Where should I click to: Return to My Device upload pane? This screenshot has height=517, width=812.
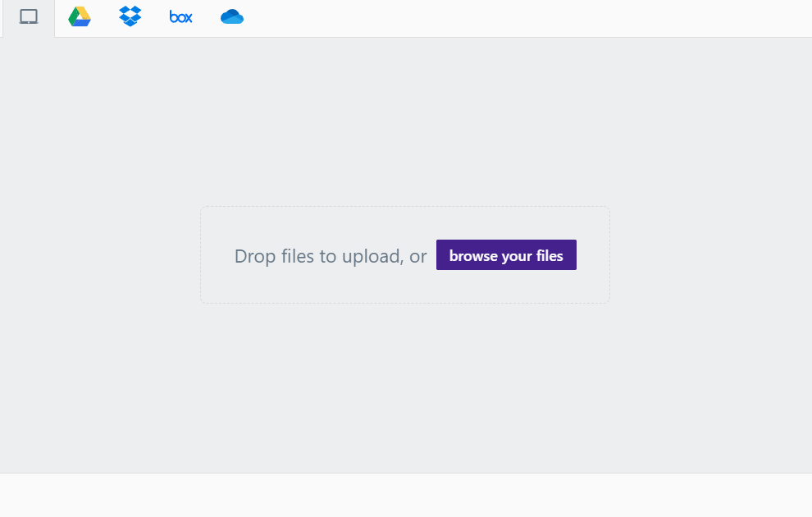tap(29, 17)
